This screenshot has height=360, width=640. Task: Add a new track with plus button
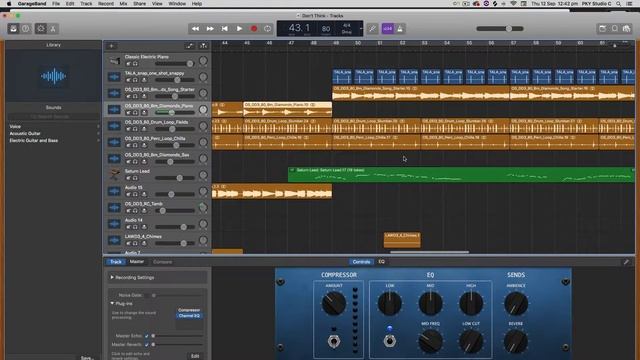[x=111, y=46]
